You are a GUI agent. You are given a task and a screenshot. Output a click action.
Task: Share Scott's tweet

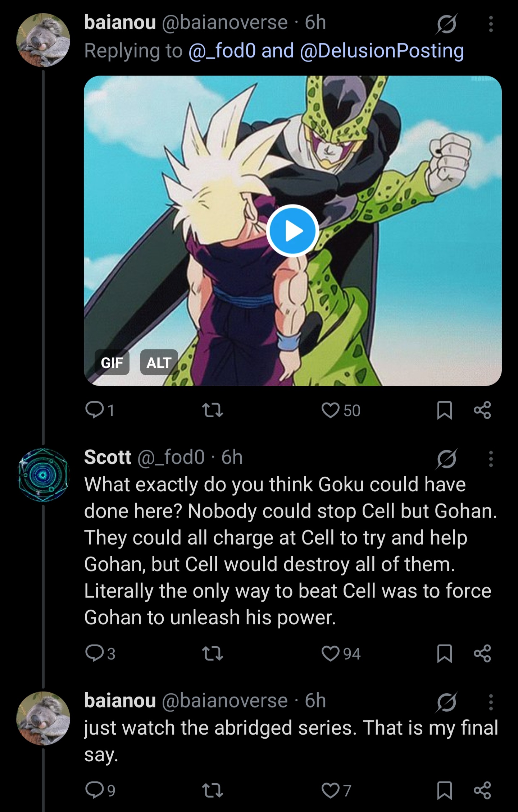coord(482,653)
